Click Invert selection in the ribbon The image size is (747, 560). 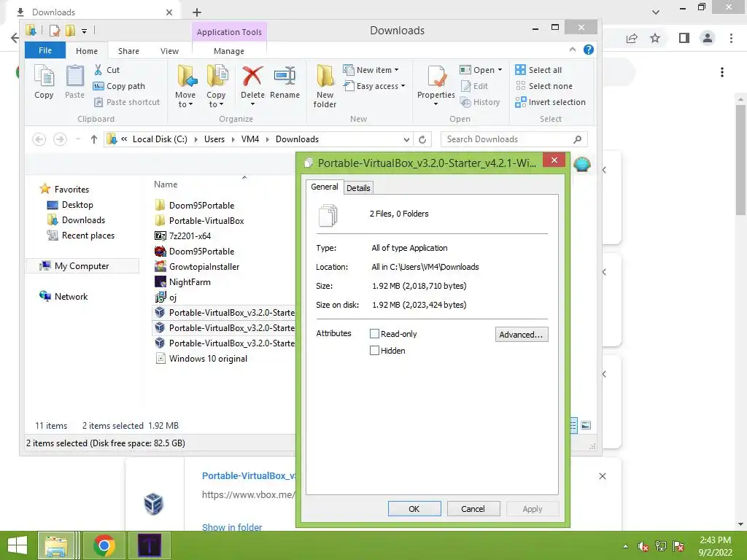(550, 102)
